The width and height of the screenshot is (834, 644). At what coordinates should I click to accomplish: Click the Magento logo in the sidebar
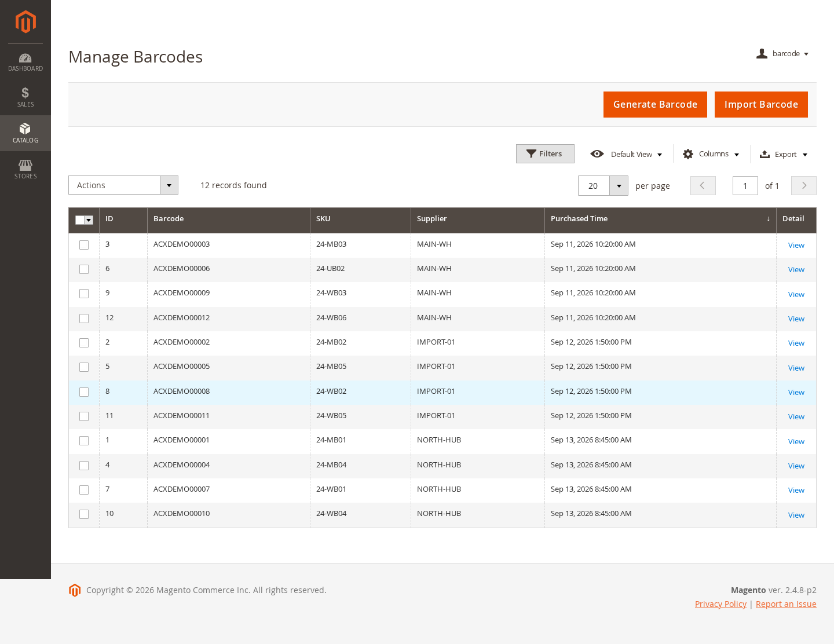click(25, 22)
